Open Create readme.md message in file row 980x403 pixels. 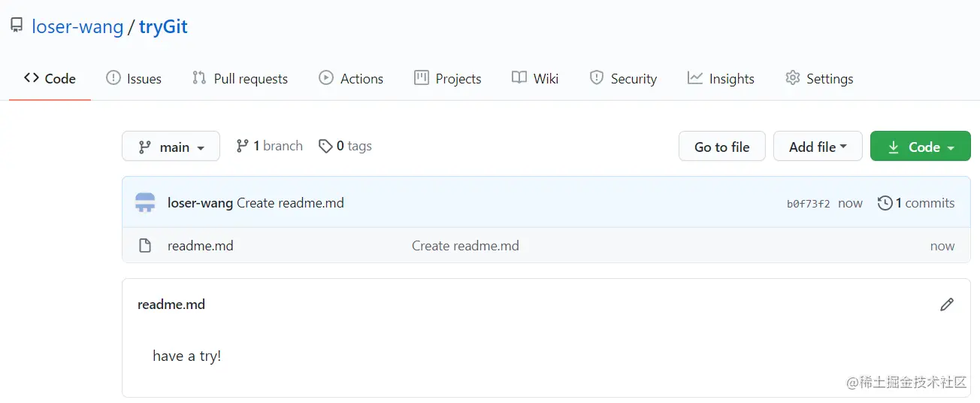click(465, 246)
